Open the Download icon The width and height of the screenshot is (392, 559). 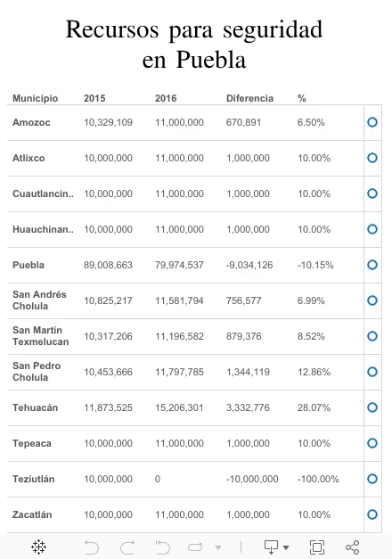271,547
